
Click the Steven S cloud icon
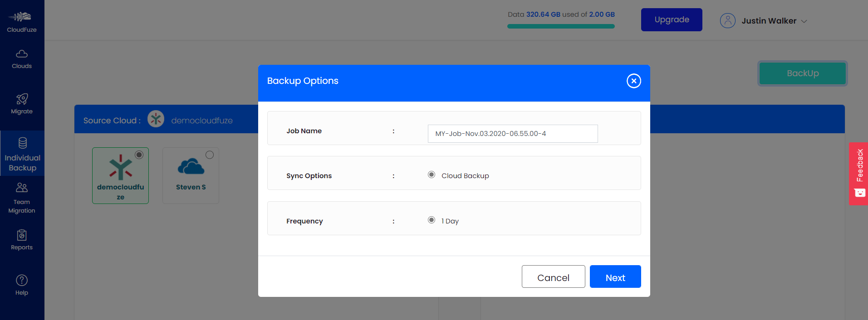[x=191, y=167]
